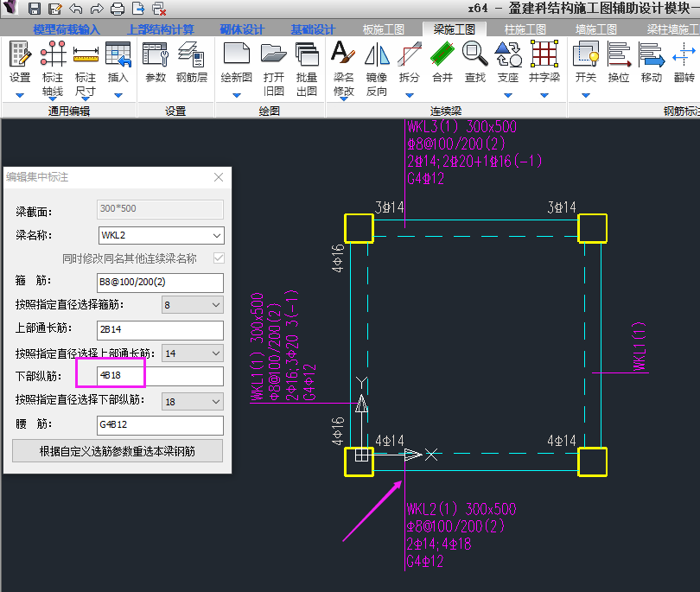Toggle 同时修改同名其他连续梁名称 checkbox
Image resolution: width=700 pixels, height=592 pixels.
(x=219, y=258)
